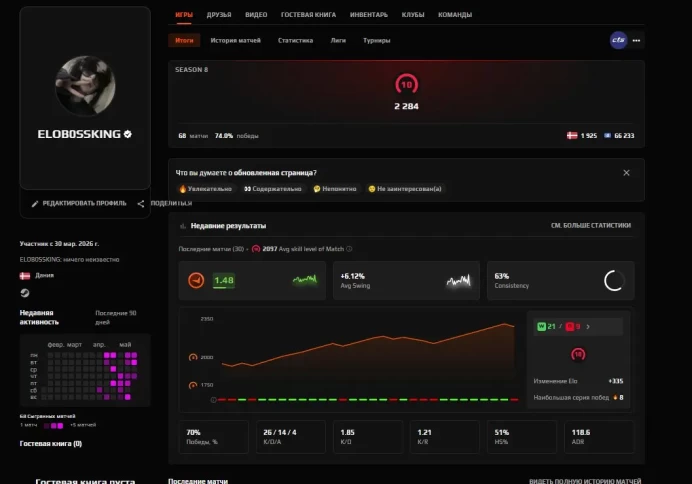Click the 51% HS% stat card

(522, 437)
